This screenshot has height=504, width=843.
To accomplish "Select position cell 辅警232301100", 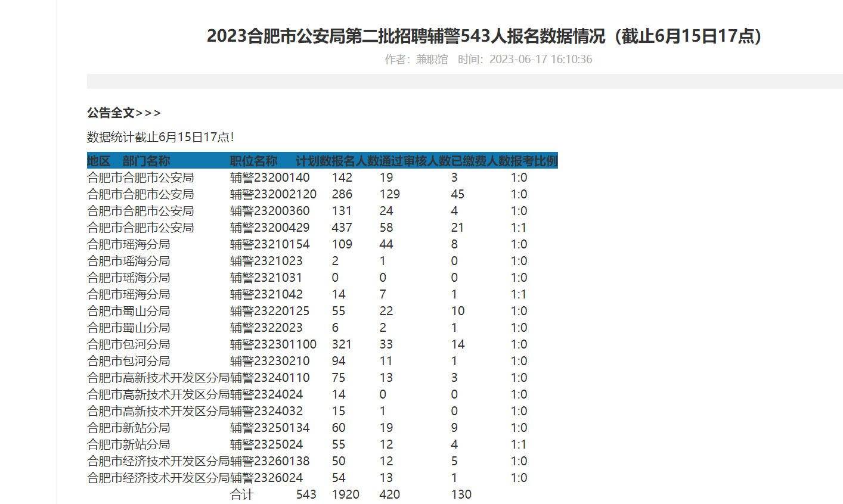I will coord(274,344).
